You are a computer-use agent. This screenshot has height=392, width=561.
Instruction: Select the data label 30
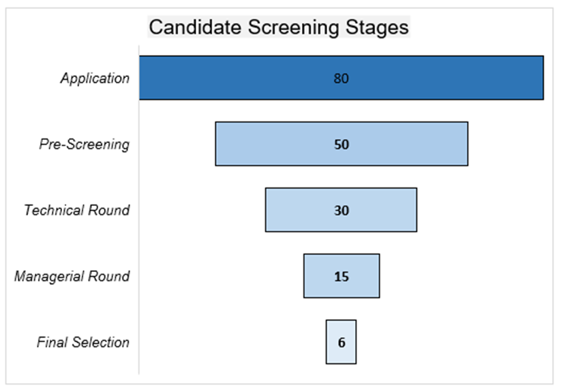point(342,211)
